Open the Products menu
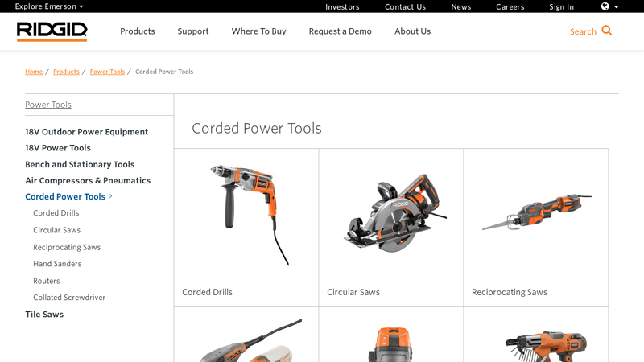Viewport: 644px width, 362px height. [x=137, y=31]
